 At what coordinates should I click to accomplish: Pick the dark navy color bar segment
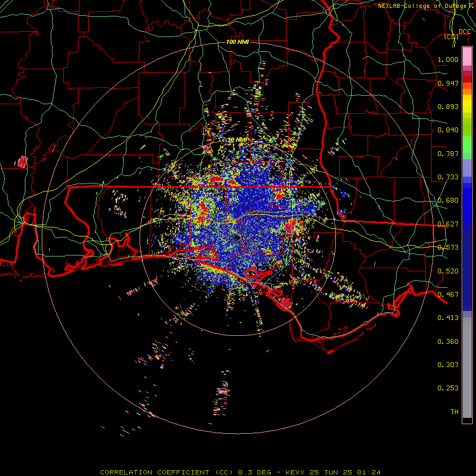(467, 270)
